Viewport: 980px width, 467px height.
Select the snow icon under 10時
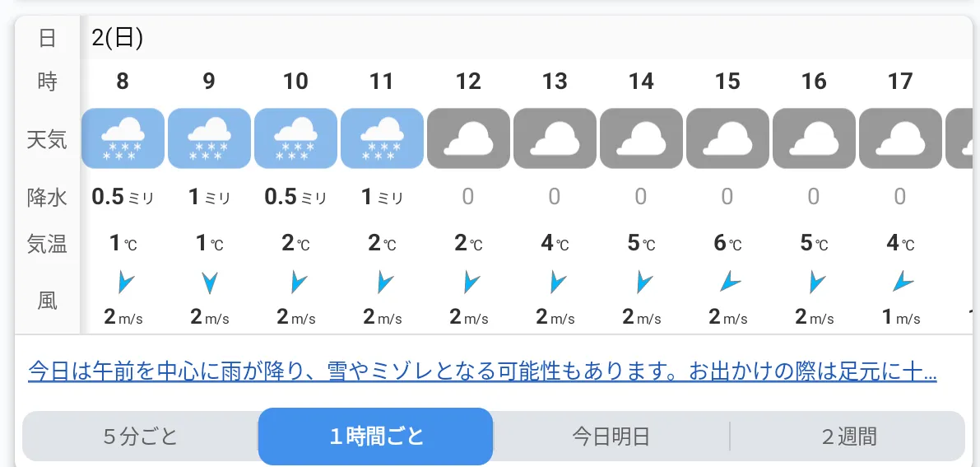[295, 138]
